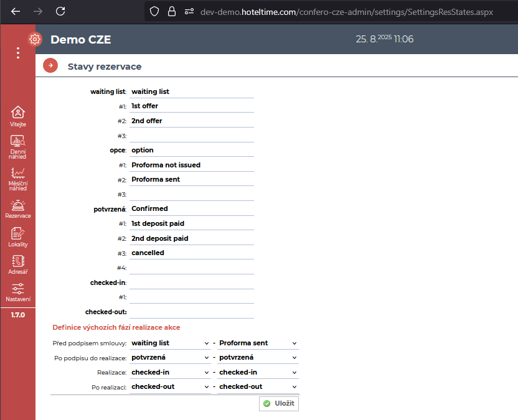Click the Uložit save button
The image size is (518, 420).
tap(279, 403)
